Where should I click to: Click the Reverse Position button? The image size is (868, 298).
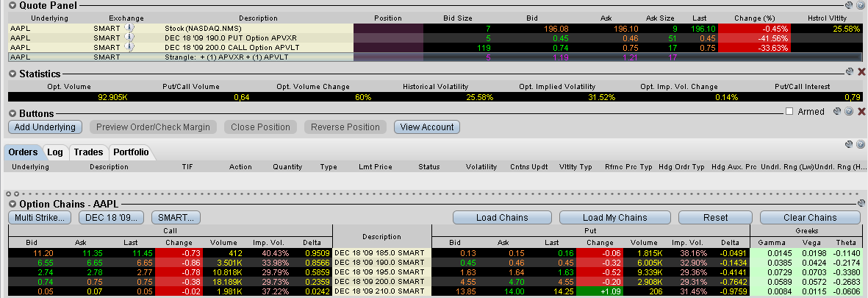pos(345,127)
